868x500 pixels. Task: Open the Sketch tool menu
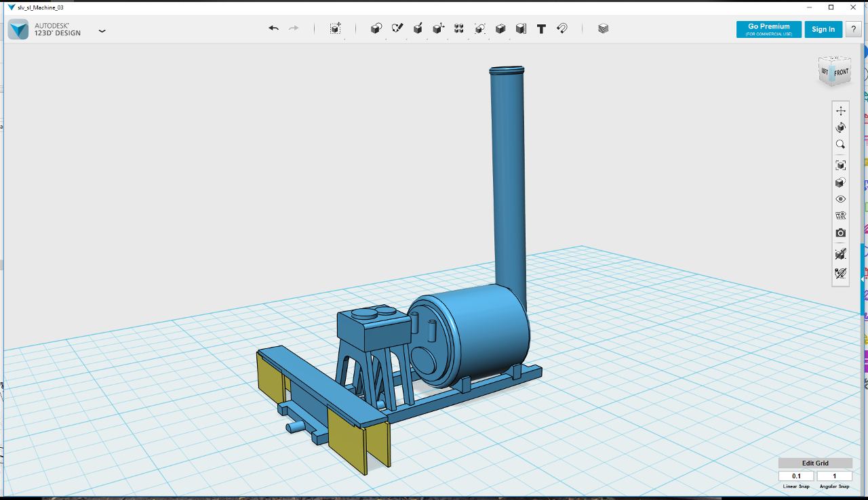[x=397, y=28]
